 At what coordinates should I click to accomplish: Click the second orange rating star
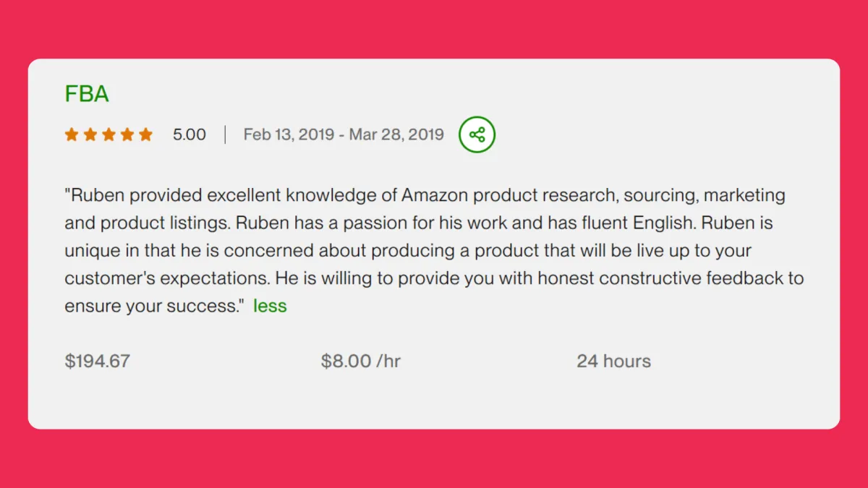pos(90,134)
